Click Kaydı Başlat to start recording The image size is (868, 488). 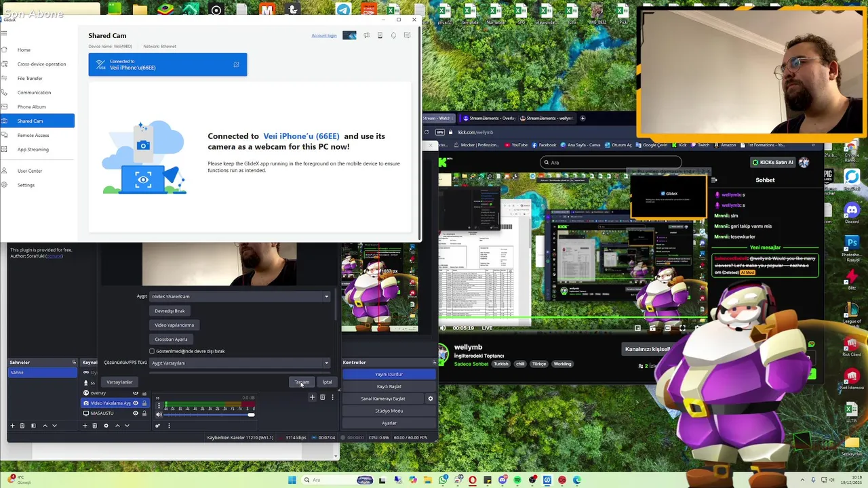tap(389, 386)
